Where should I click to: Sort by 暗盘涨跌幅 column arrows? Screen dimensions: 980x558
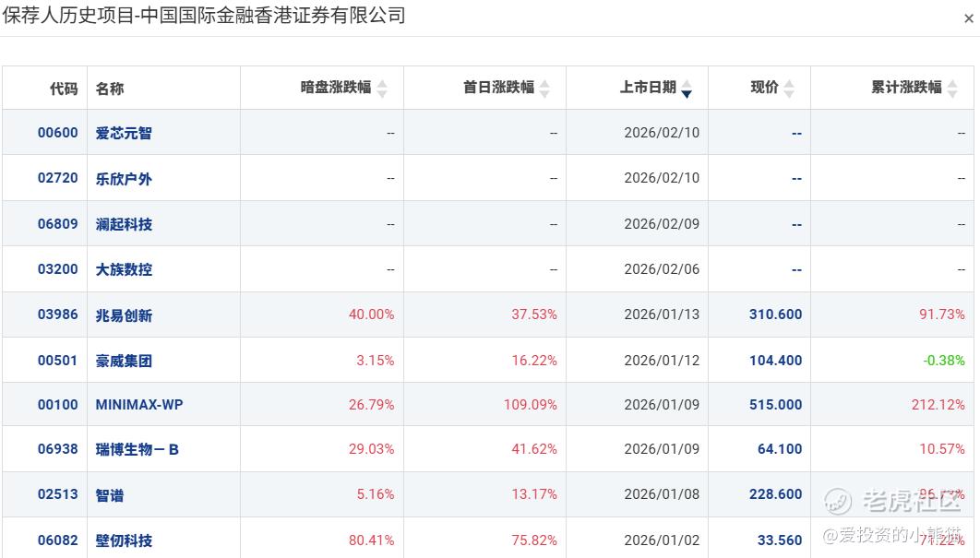point(382,89)
